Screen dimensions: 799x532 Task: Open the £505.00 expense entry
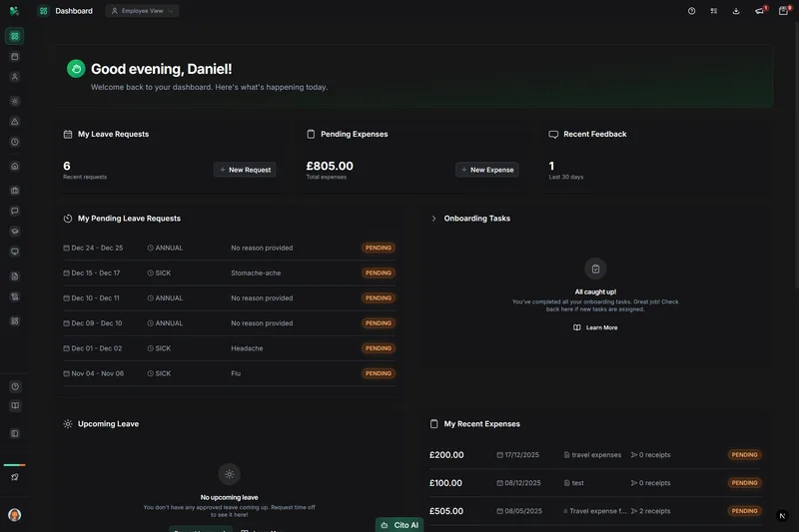click(595, 511)
